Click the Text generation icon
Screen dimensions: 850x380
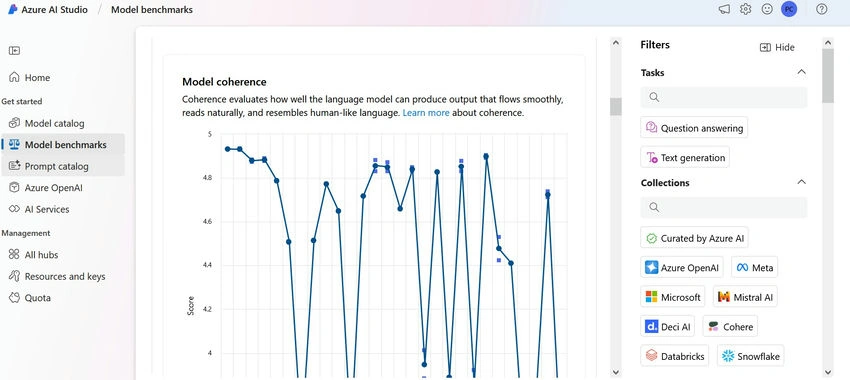651,158
